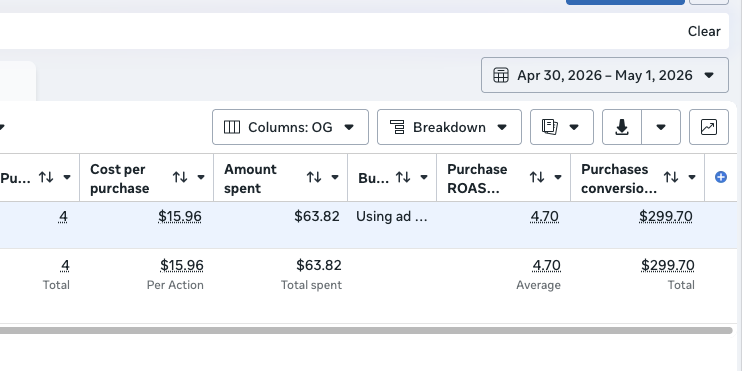
Task: Click purchases value 4 in highlighted row
Action: click(63, 217)
